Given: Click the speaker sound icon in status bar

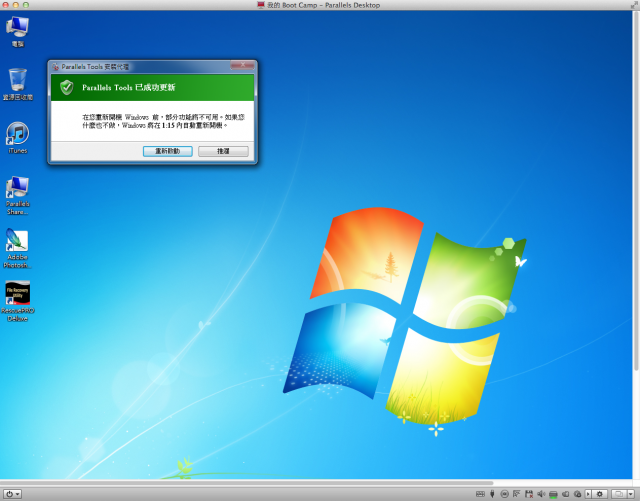Looking at the screenshot, I should (541, 494).
